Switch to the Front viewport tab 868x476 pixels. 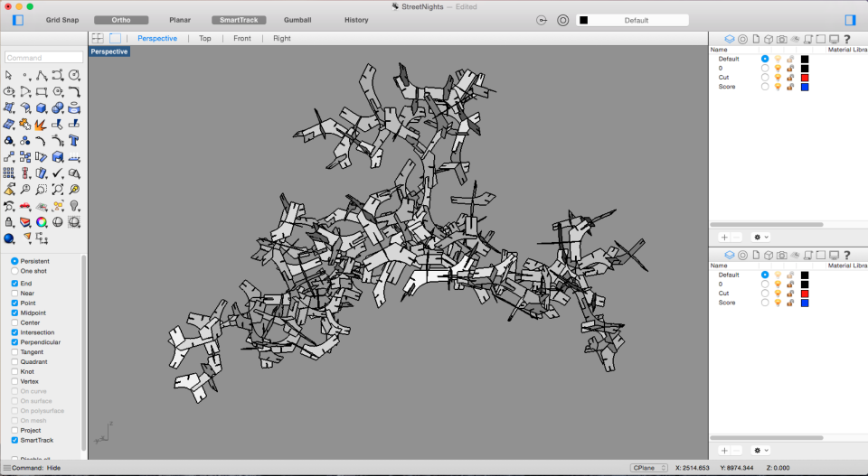pos(241,39)
